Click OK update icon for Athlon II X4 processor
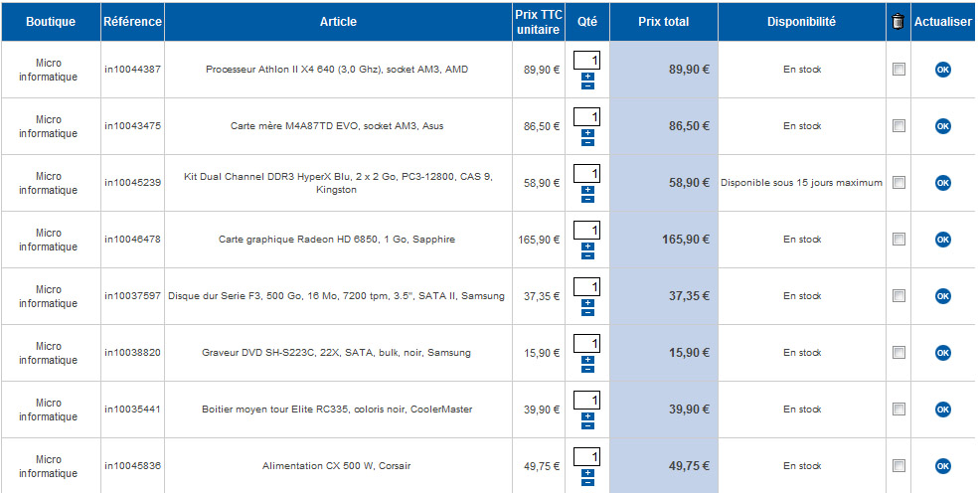The image size is (980, 493). click(x=942, y=70)
